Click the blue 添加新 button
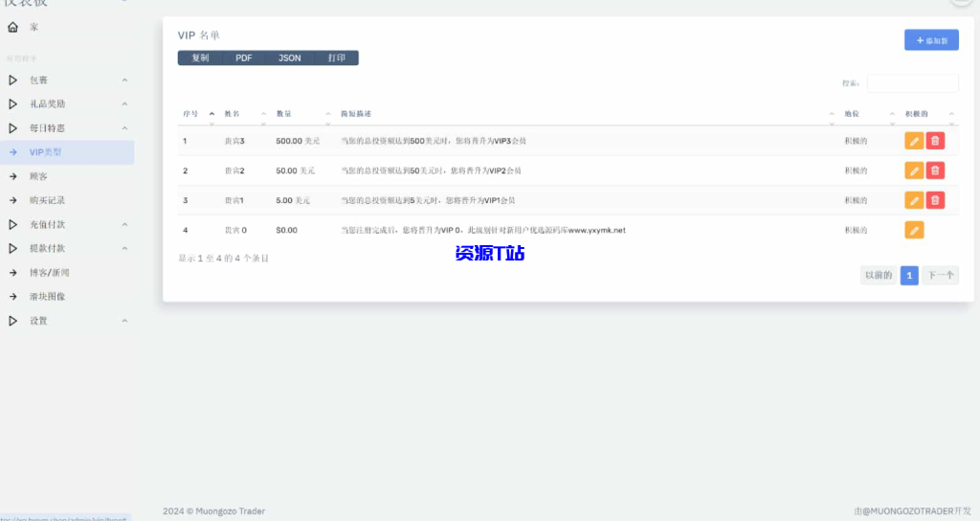The image size is (980, 521). click(931, 40)
